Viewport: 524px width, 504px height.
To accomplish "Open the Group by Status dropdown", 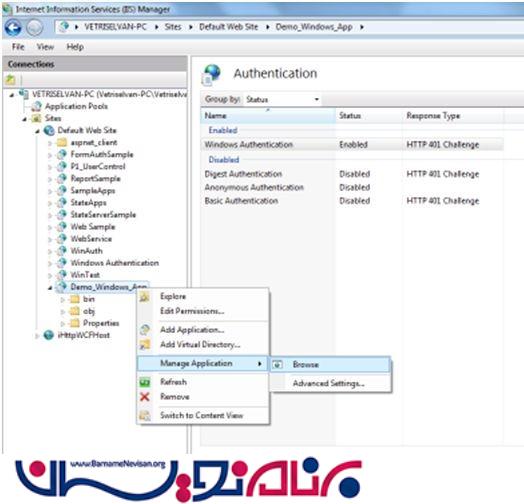I will [282, 99].
